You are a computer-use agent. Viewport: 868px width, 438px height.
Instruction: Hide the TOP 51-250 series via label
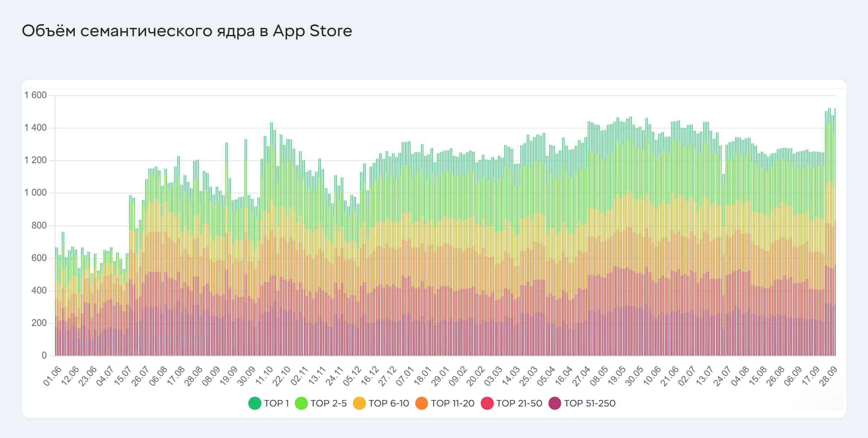click(x=590, y=403)
